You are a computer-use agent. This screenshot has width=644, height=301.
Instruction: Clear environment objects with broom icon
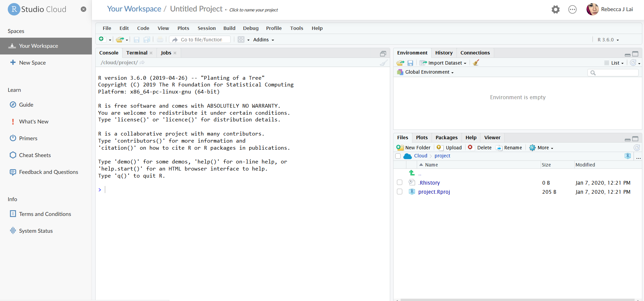476,63
